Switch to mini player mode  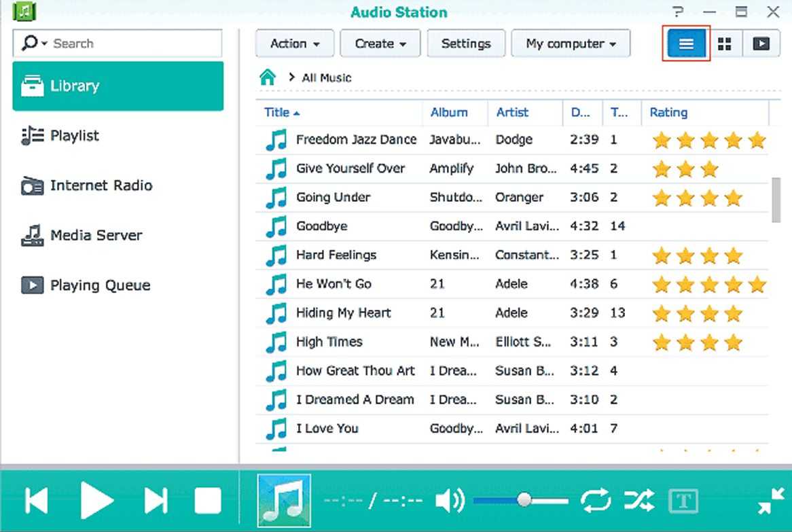coord(771,501)
